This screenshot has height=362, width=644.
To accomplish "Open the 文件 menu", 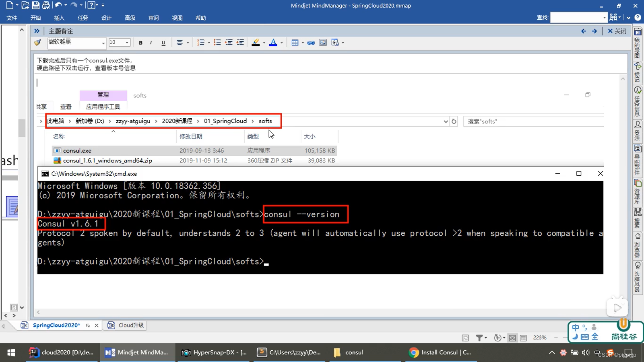I will pyautogui.click(x=12, y=18).
